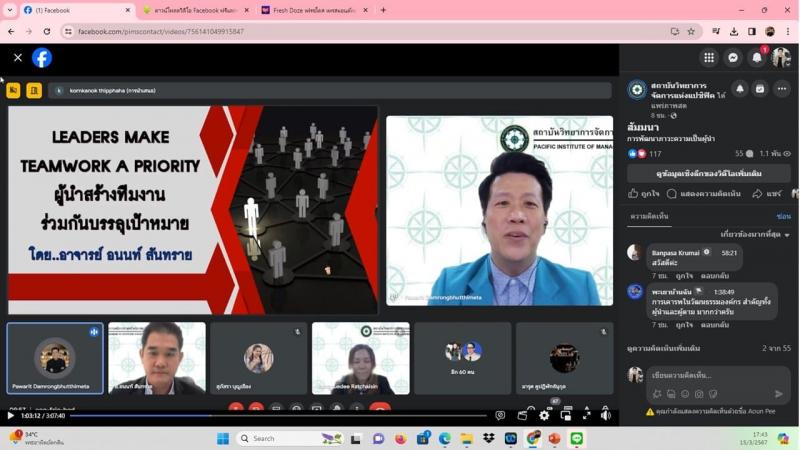The height and width of the screenshot is (450, 800).
Task: Hide the comments panel link
Action: 784,216
